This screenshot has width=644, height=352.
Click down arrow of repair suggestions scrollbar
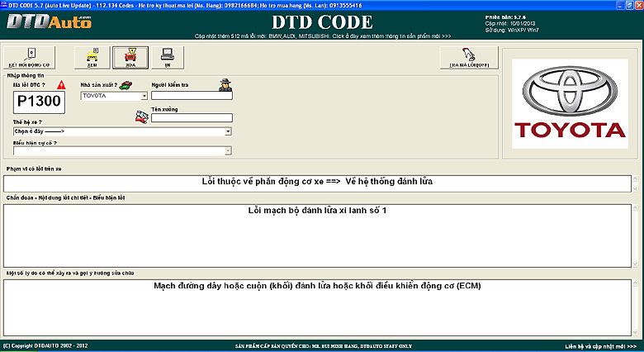636,332
